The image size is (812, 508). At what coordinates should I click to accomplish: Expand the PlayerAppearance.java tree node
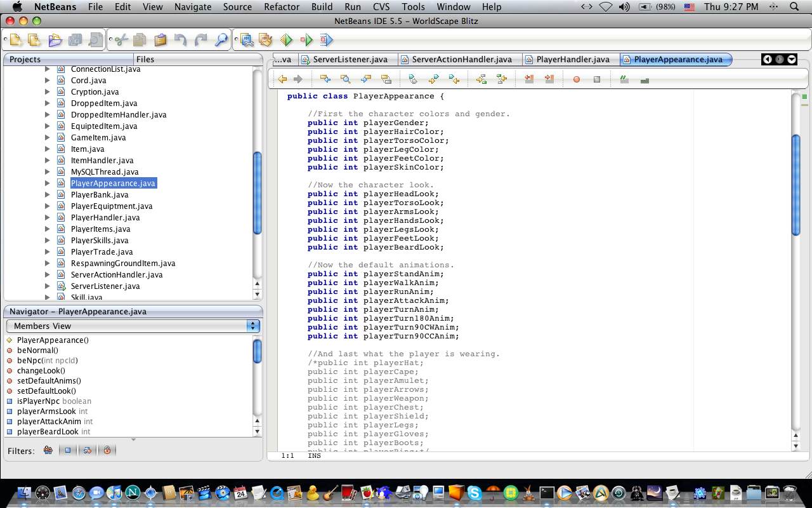click(x=47, y=183)
